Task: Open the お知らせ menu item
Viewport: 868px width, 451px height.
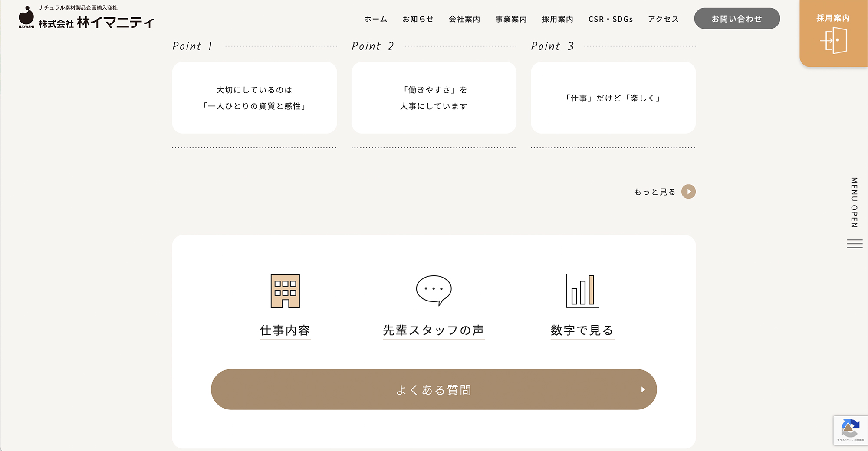Action: tap(418, 19)
